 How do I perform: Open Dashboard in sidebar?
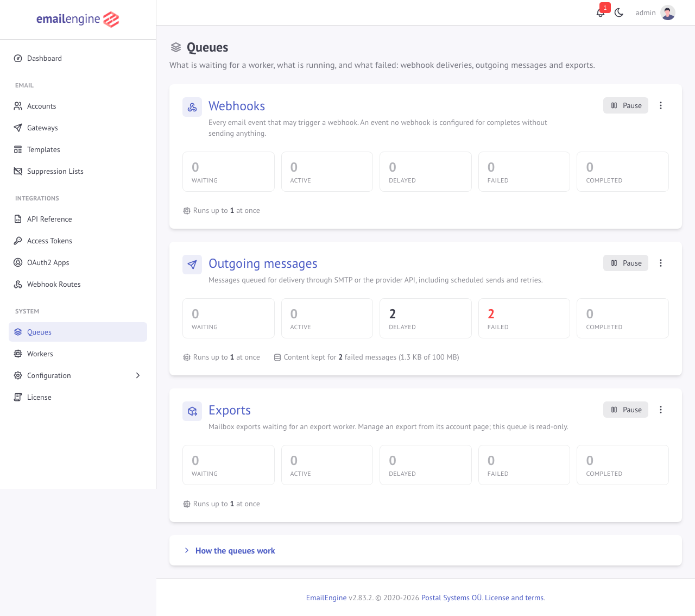pos(78,58)
